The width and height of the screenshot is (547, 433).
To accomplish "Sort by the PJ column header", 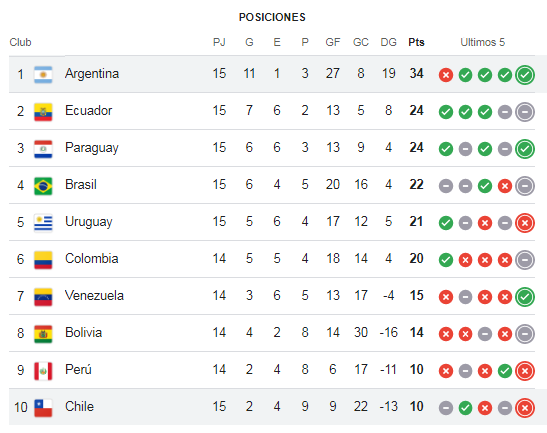I will pyautogui.click(x=219, y=42).
